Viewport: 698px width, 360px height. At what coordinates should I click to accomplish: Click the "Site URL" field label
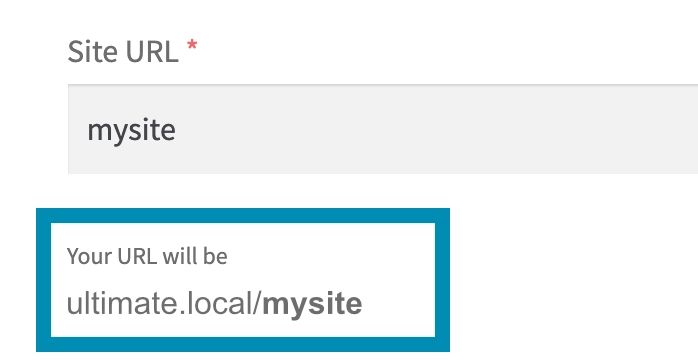tap(123, 52)
